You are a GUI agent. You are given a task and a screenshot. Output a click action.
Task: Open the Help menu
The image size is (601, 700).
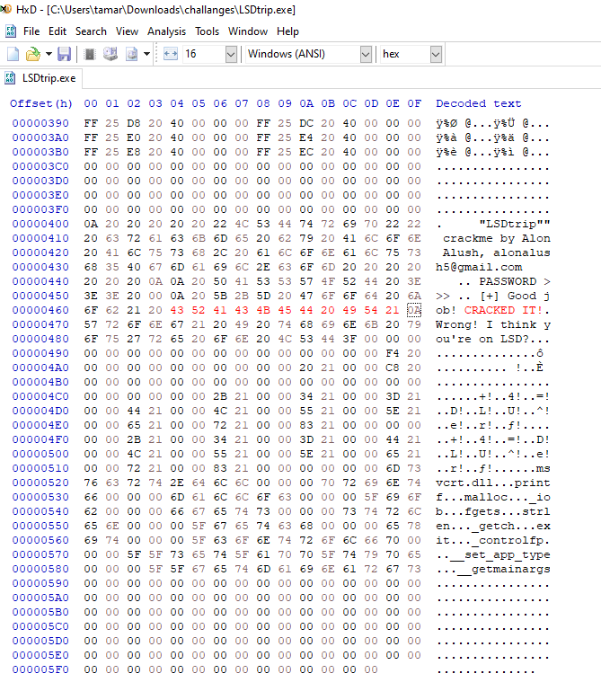pyautogui.click(x=287, y=31)
